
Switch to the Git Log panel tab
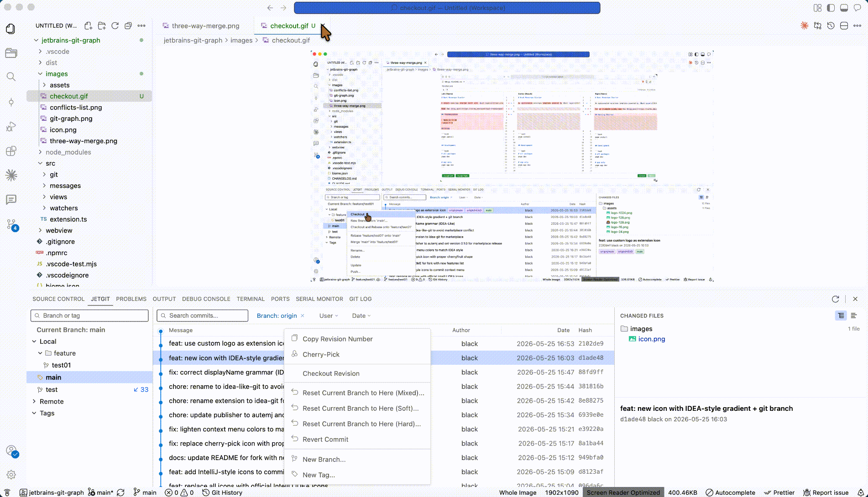361,299
